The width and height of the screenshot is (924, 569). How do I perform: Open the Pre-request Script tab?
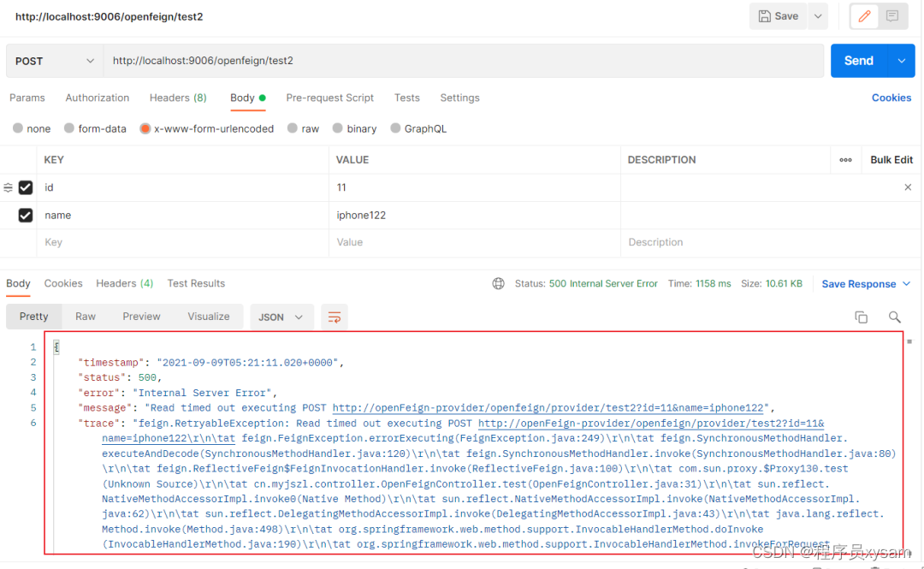click(x=330, y=98)
